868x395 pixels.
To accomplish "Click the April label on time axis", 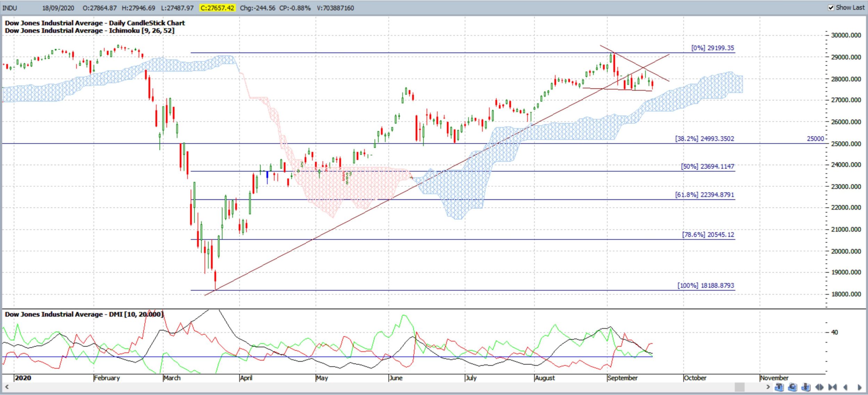I will click(x=246, y=378).
